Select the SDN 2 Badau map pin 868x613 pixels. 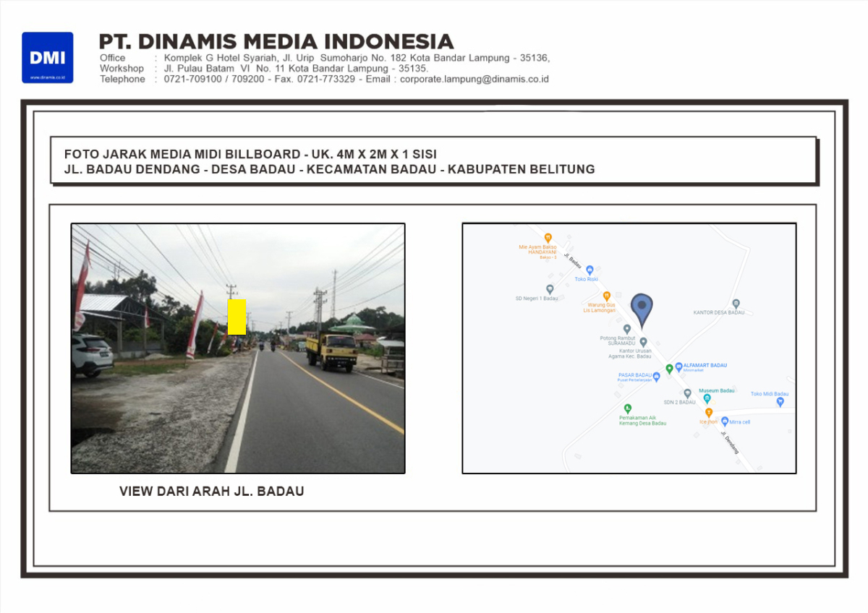coord(687,393)
